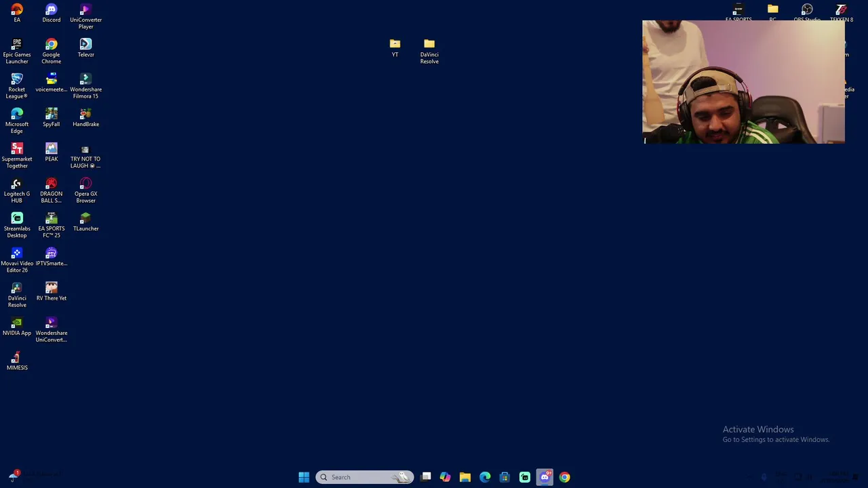Screen dimensions: 868x488
Task: Select the TLauncher desktop icon
Action: (x=85, y=222)
